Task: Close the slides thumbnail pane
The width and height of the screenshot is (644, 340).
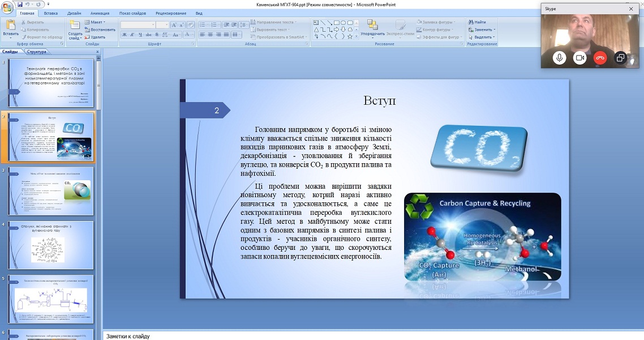Action: coord(97,52)
